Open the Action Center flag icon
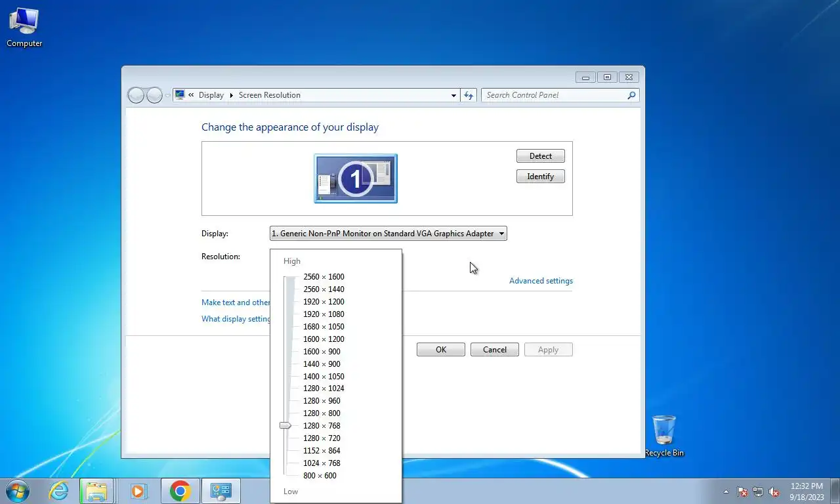 (x=742, y=492)
